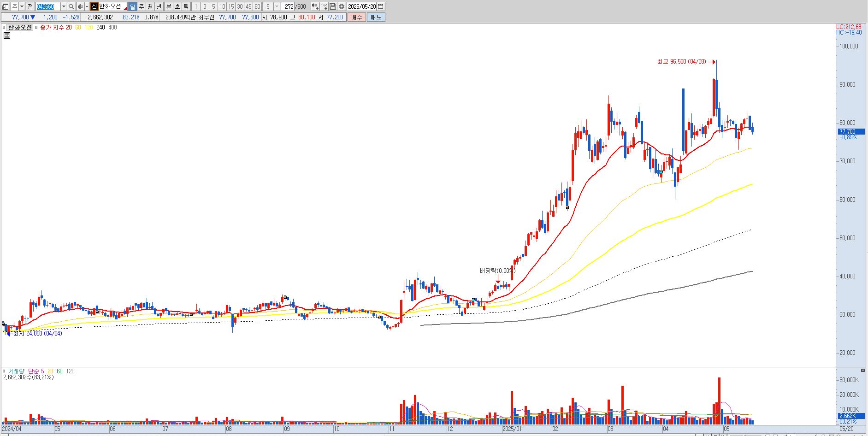Click the 매수 buy button

click(357, 17)
